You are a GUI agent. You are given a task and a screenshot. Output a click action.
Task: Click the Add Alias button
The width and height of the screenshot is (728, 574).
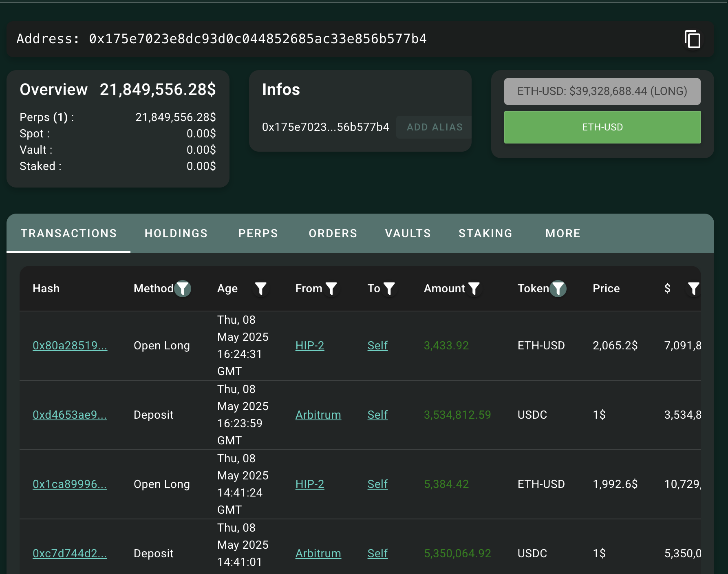click(435, 127)
